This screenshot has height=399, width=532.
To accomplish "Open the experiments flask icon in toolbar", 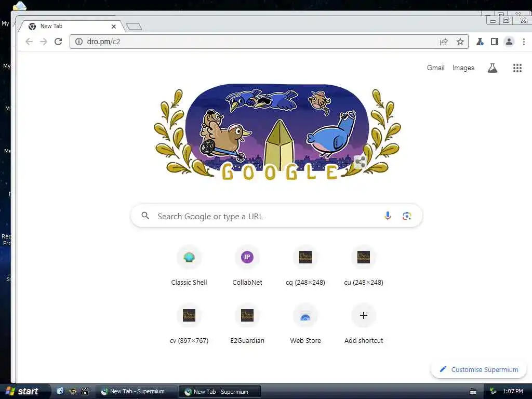I will (x=480, y=42).
